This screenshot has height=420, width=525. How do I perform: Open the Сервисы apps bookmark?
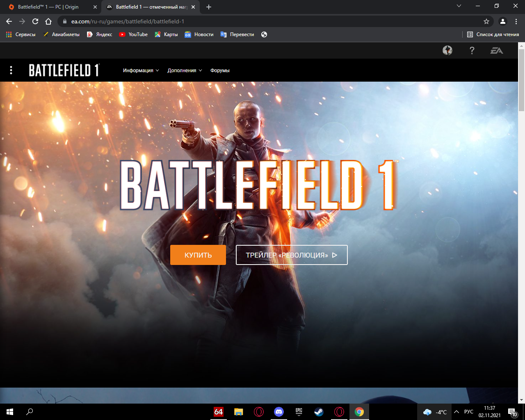(x=21, y=34)
